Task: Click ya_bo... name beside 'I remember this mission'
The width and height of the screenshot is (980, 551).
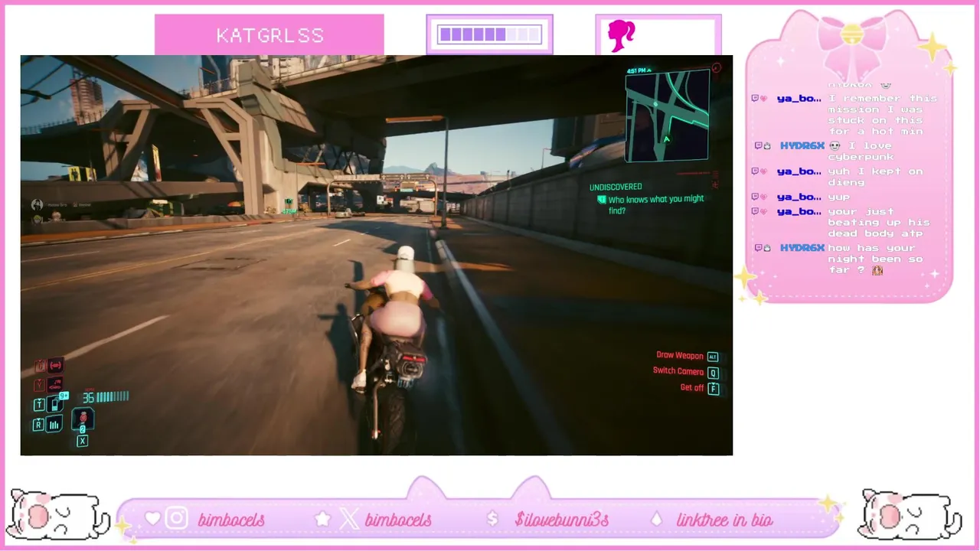Action: pos(799,99)
